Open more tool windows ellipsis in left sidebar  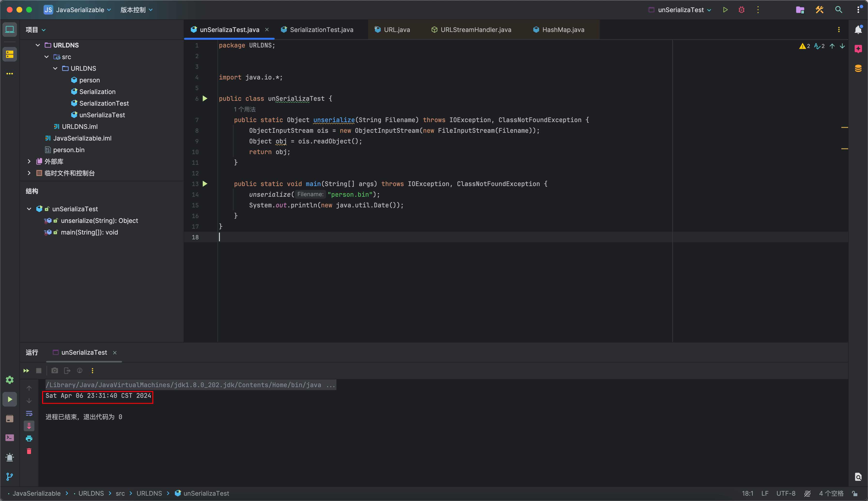point(10,74)
